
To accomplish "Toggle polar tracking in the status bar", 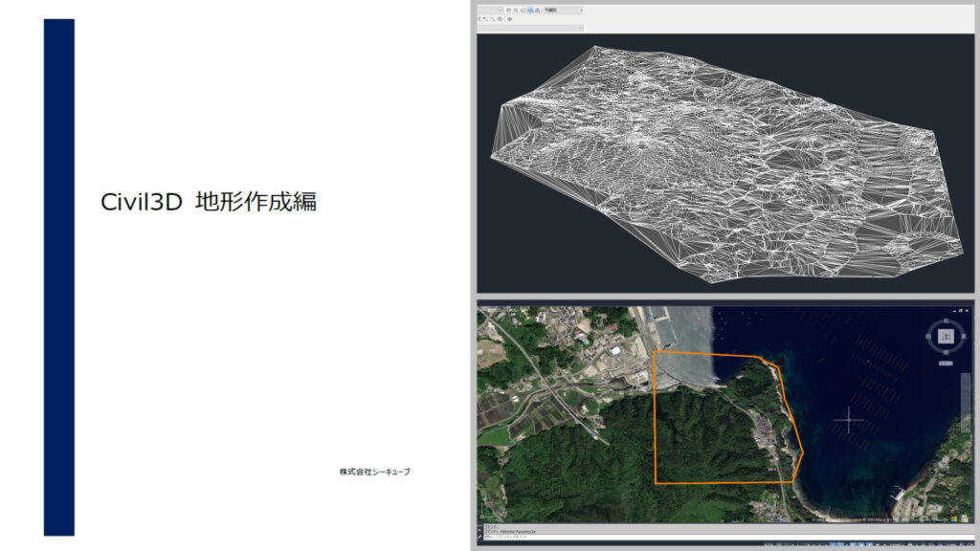I will [x=834, y=543].
